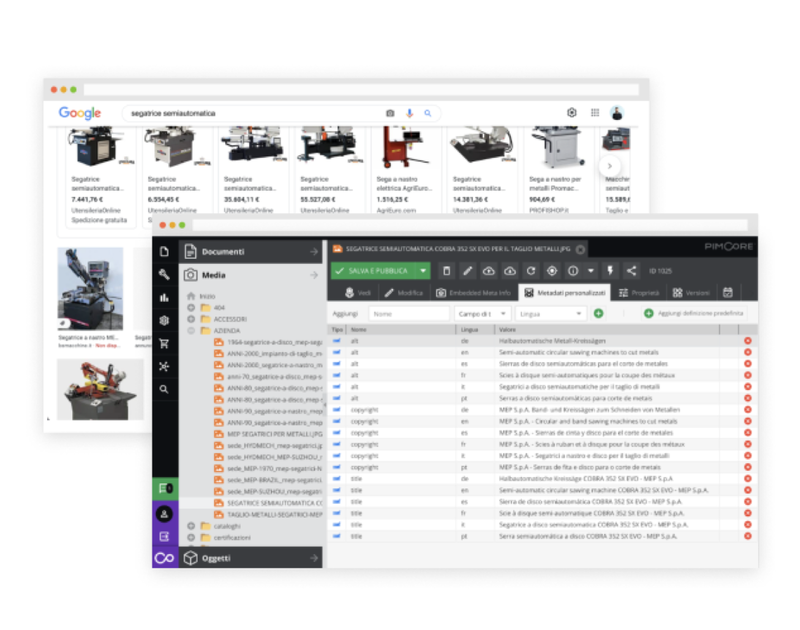Open the calendar schedule tab

pyautogui.click(x=728, y=293)
